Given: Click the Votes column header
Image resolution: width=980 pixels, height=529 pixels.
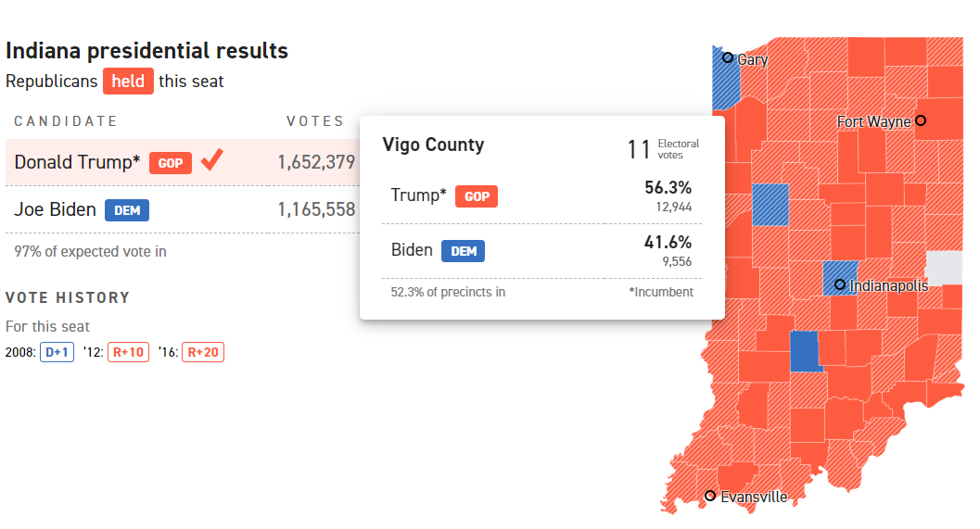Looking at the screenshot, I should tap(314, 121).
